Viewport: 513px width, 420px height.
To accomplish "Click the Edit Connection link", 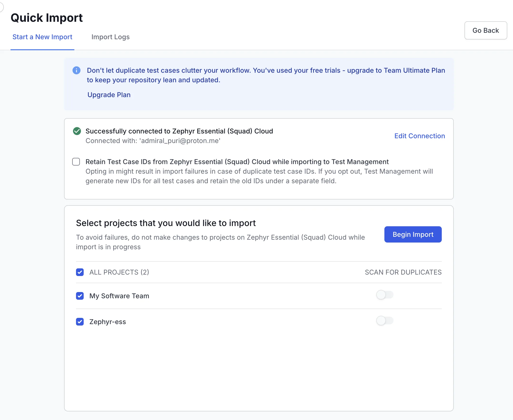I will pyautogui.click(x=420, y=136).
